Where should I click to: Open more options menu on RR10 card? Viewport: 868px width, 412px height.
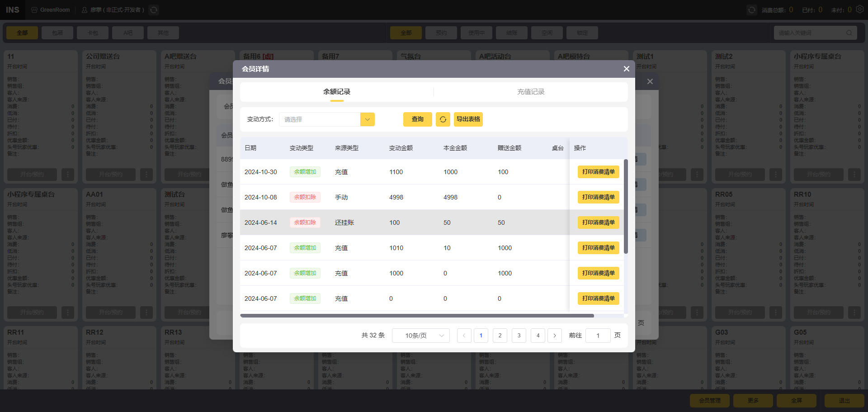point(854,313)
